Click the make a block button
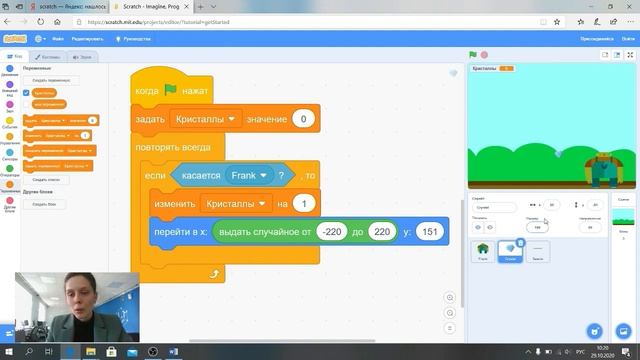Screen dimensions: 640x360 (x=44, y=204)
